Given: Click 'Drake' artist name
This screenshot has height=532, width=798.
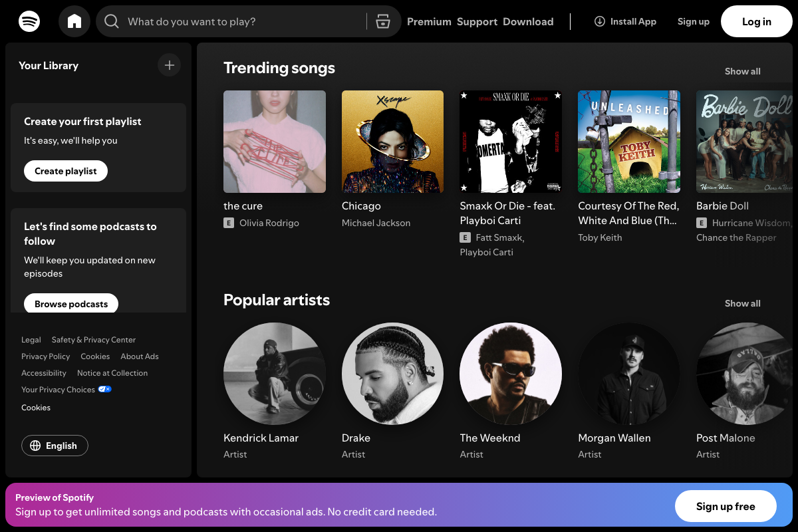Looking at the screenshot, I should tap(356, 438).
